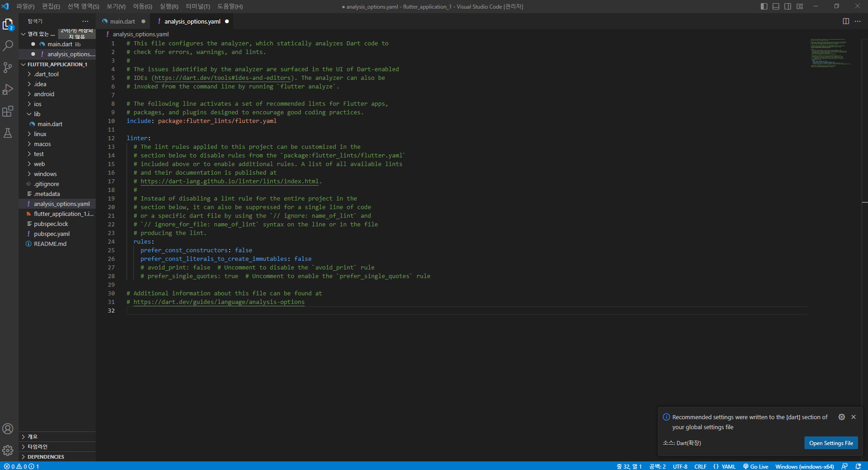This screenshot has height=470, width=868.
Task: Collapse the FLUTTER_APPLICATION_1 project tree
Action: (23, 64)
